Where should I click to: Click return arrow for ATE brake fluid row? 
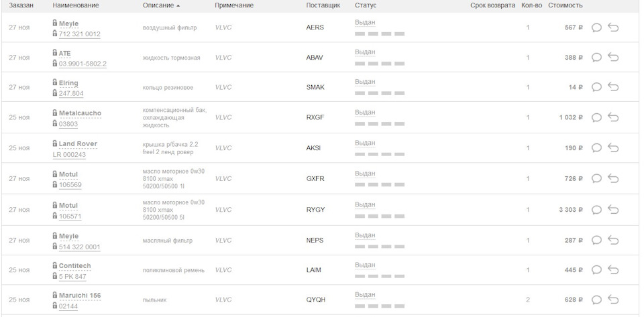click(612, 58)
